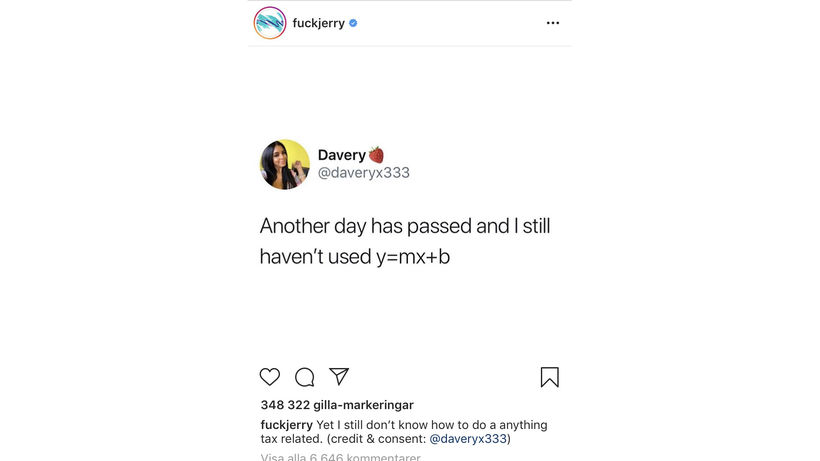
Task: Expand Visa alla 6 646 kommentarer
Action: click(340, 457)
